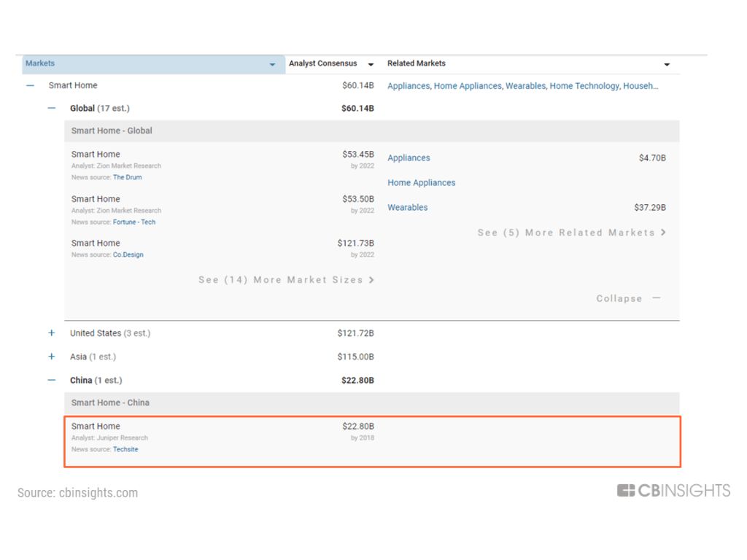This screenshot has height=560, width=747.
Task: Click See (5) More Related Markets
Action: [x=572, y=233]
